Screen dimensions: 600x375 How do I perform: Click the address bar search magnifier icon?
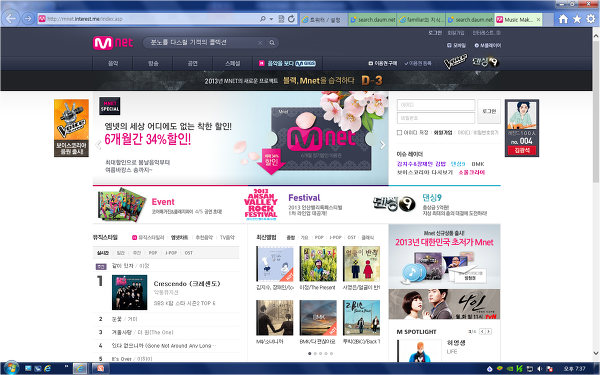263,19
